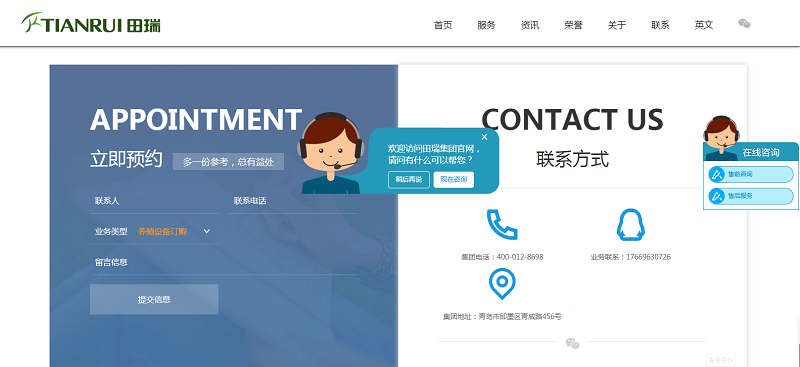Click the address 青岛市即墨区青威路456号

(x=520, y=317)
